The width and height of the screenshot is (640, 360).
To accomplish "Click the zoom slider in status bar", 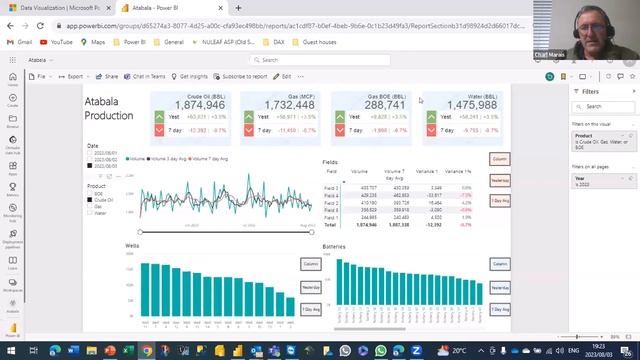I will [581, 337].
